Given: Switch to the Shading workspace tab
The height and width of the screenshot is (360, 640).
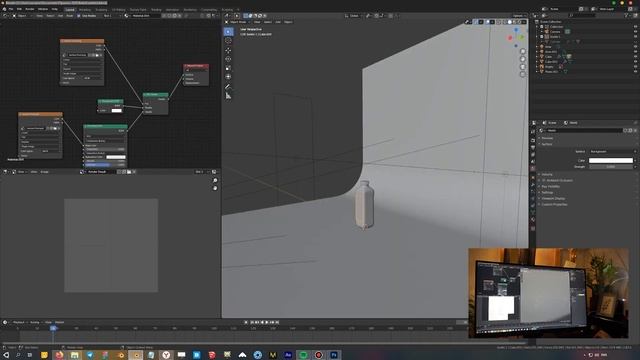Looking at the screenshot, I should (x=156, y=9).
